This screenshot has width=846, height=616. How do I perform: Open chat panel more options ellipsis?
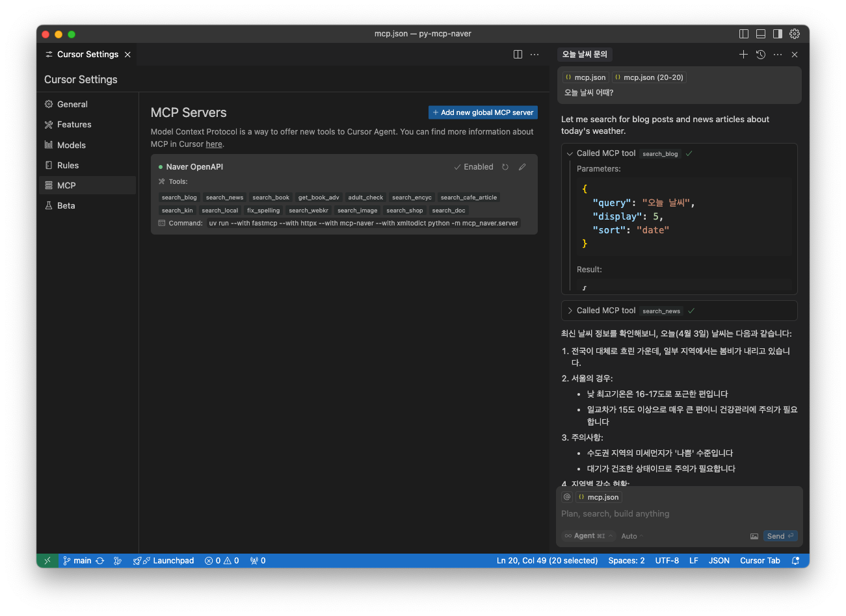click(778, 55)
